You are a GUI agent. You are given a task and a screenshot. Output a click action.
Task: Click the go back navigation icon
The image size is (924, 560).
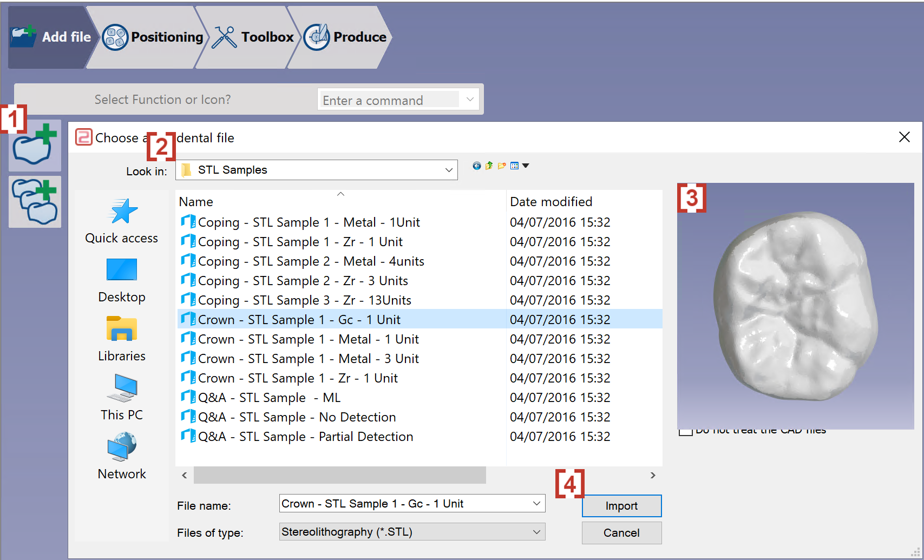[x=476, y=166]
